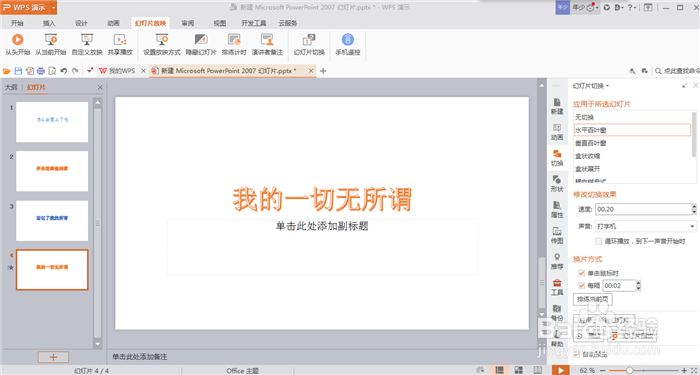Click the print icon in quick toolbar
This screenshot has width=700, height=375.
(x=41, y=71)
